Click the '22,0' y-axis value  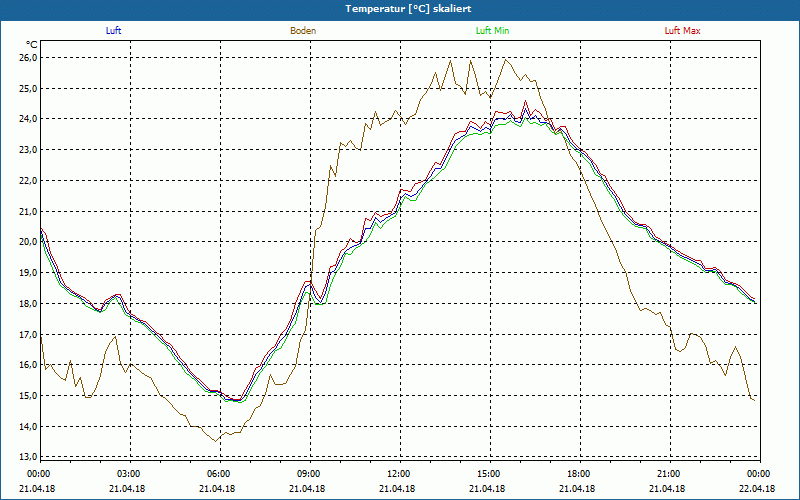(x=29, y=181)
